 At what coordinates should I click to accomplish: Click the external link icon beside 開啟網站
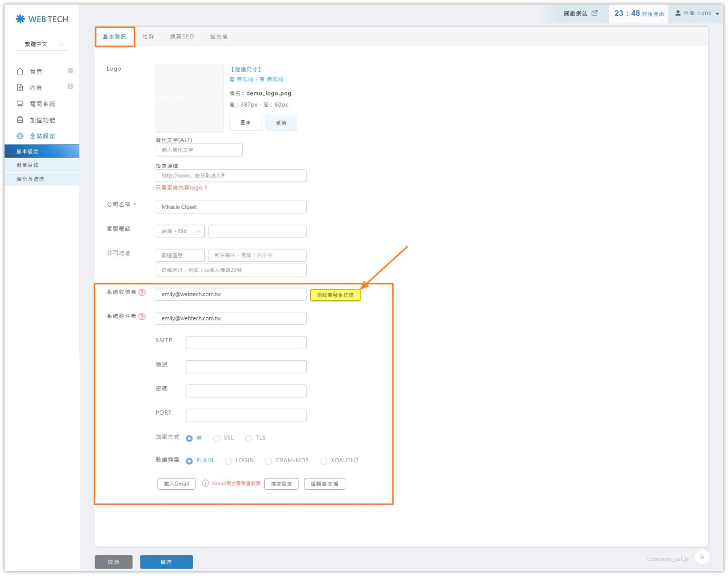(x=595, y=13)
